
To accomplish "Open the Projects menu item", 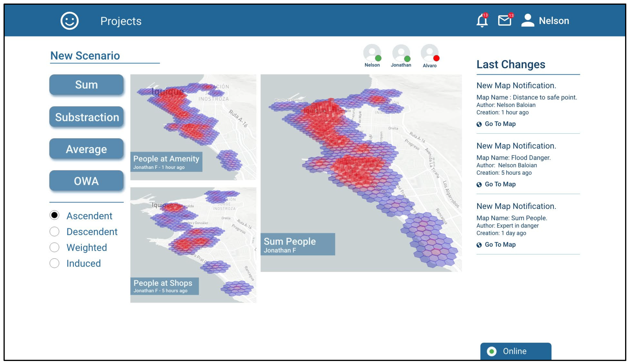I will click(121, 21).
